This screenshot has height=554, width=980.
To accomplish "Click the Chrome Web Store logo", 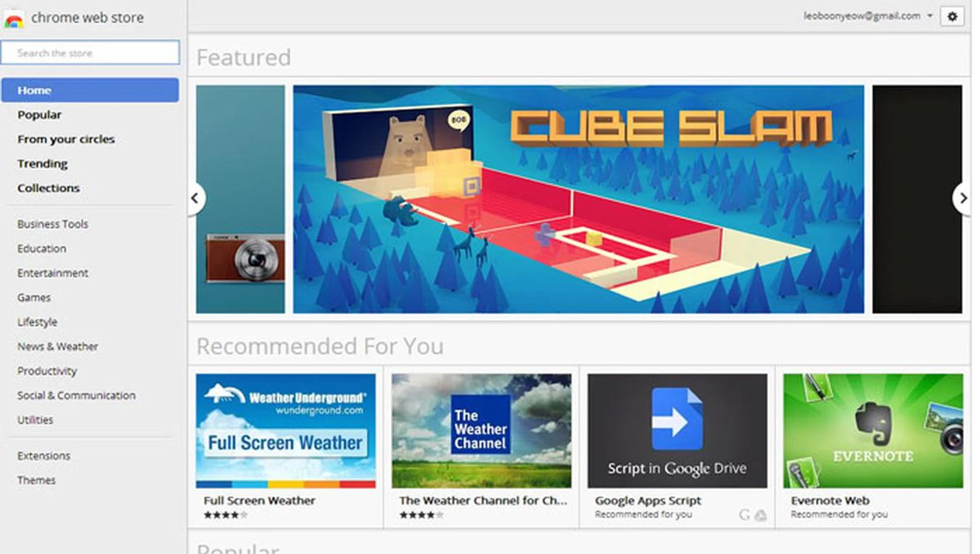I will click(x=14, y=17).
